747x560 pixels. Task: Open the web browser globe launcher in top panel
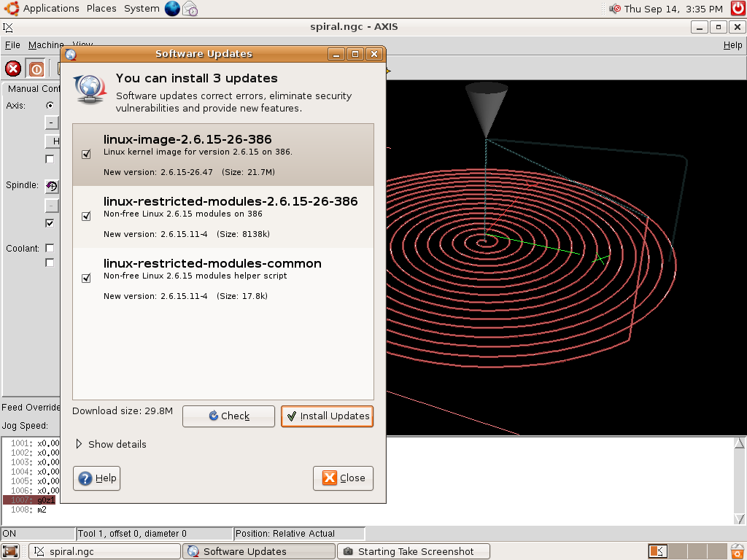172,9
